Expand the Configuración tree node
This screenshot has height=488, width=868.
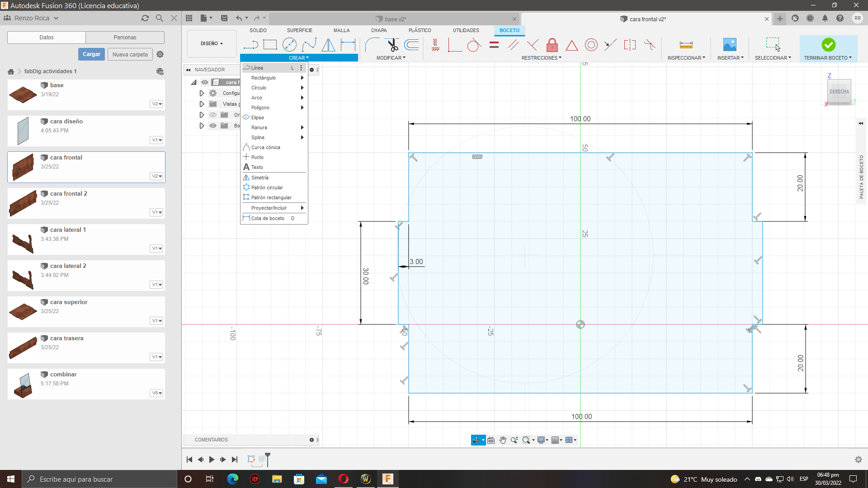click(202, 93)
